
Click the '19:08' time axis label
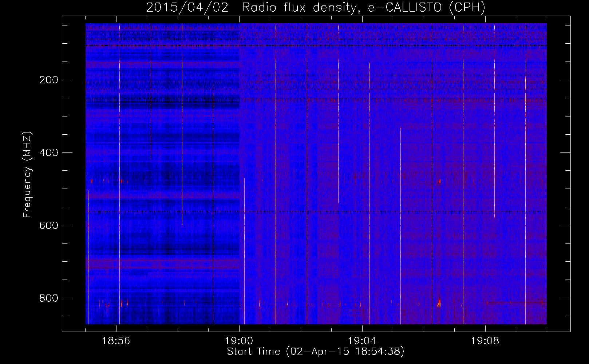pos(485,341)
